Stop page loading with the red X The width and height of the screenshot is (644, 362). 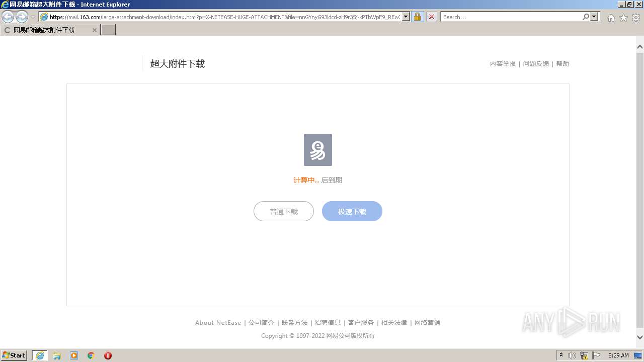tap(432, 17)
